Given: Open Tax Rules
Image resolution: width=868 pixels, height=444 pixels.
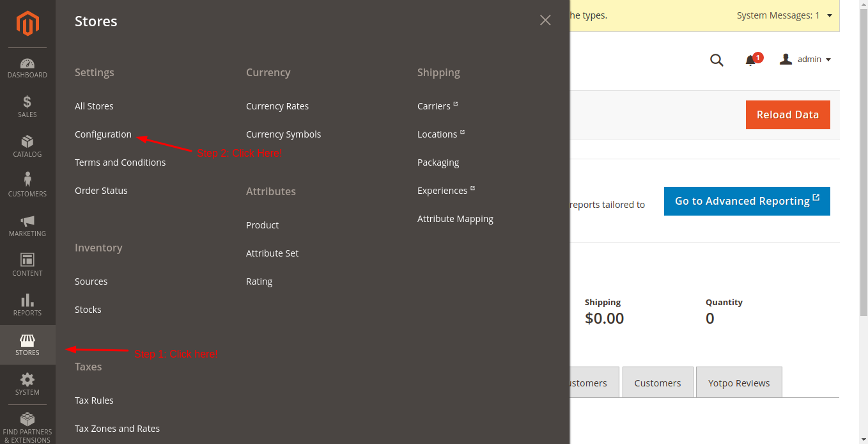Looking at the screenshot, I should click(x=94, y=400).
